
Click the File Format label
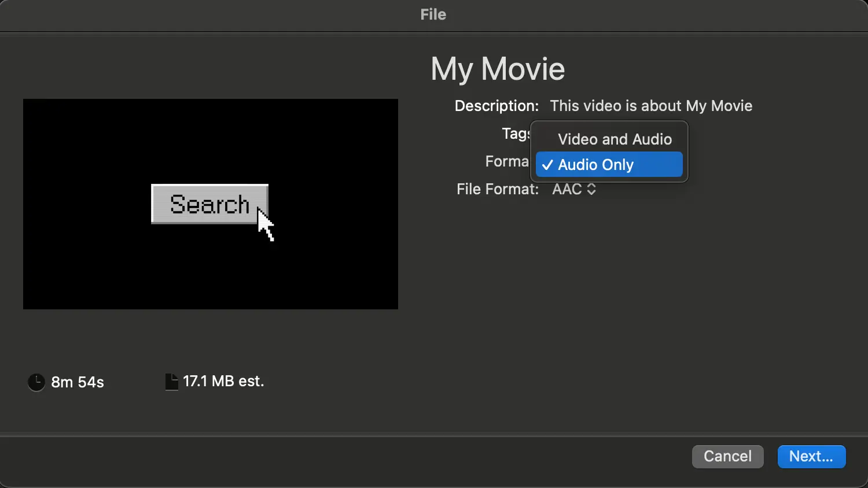(497, 189)
